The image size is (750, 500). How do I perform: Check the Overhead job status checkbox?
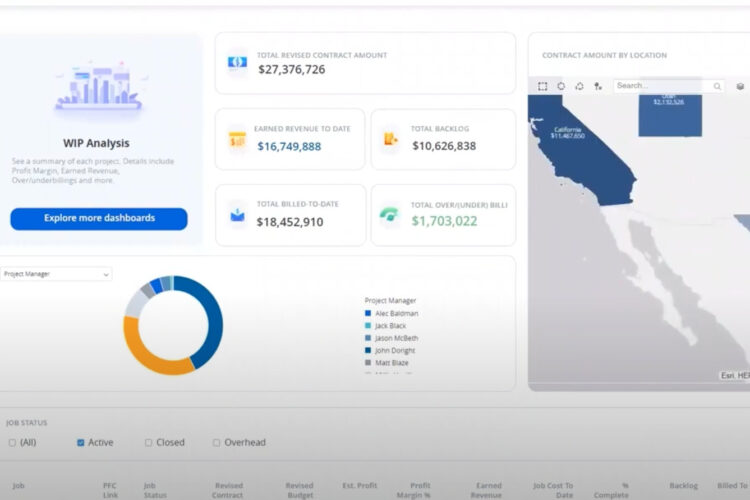tap(217, 443)
